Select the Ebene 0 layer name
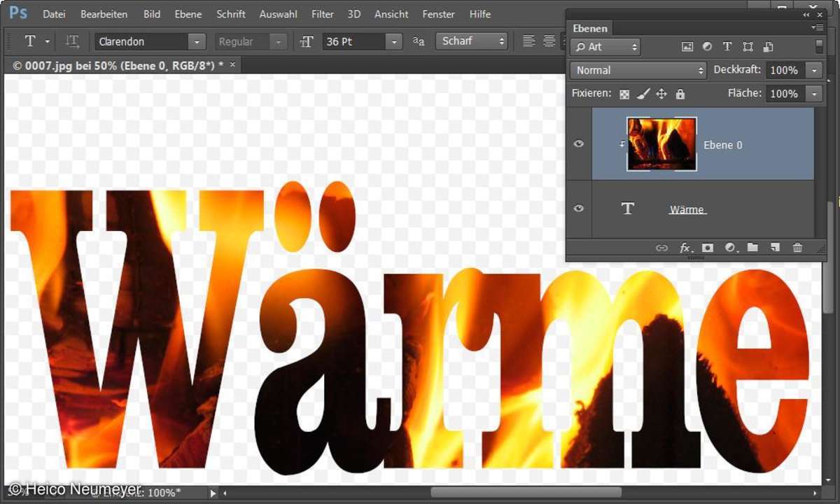The height and width of the screenshot is (504, 840). pyautogui.click(x=723, y=145)
